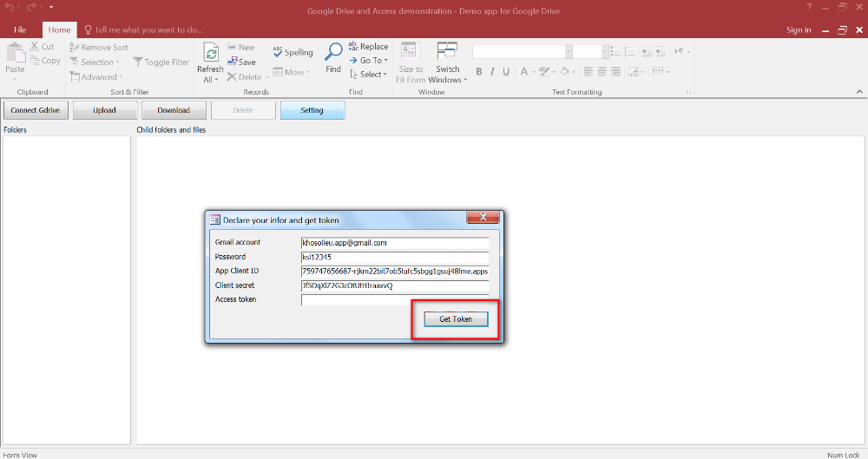The image size is (868, 459).
Task: Click the grayed Delete form button
Action: [243, 110]
